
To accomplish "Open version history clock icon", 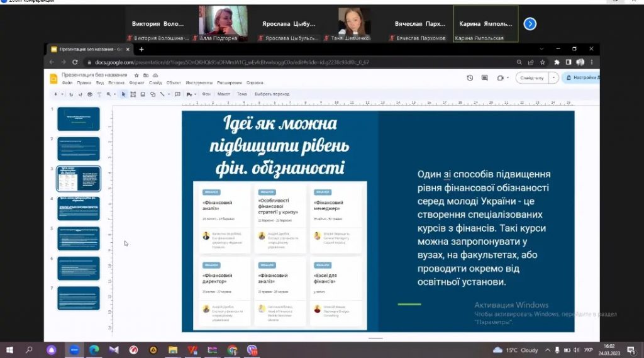I will point(470,78).
